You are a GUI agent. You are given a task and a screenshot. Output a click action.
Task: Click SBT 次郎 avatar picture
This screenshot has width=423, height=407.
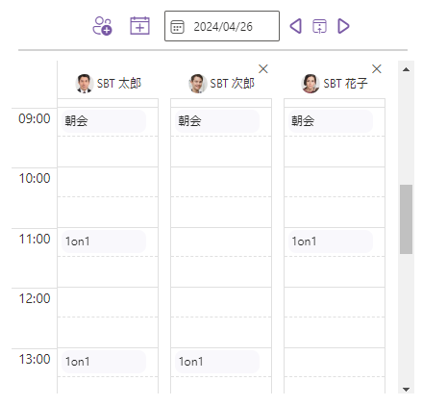(197, 83)
